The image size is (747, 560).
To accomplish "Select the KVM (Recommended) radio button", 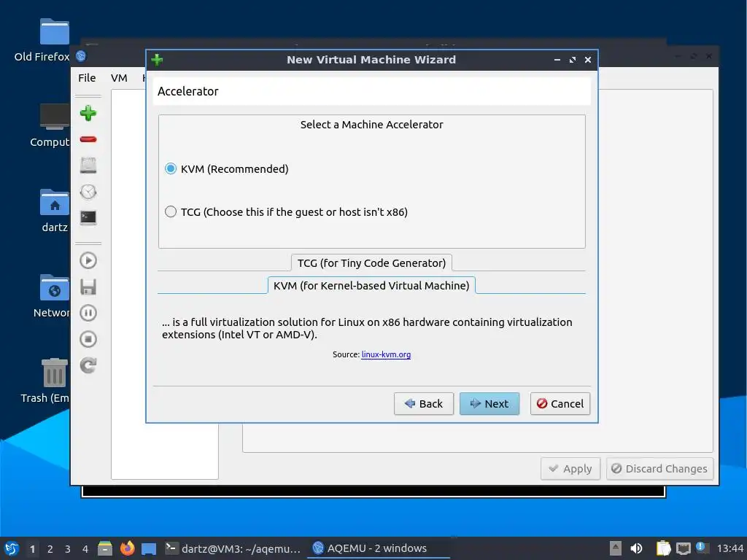I will pyautogui.click(x=171, y=168).
